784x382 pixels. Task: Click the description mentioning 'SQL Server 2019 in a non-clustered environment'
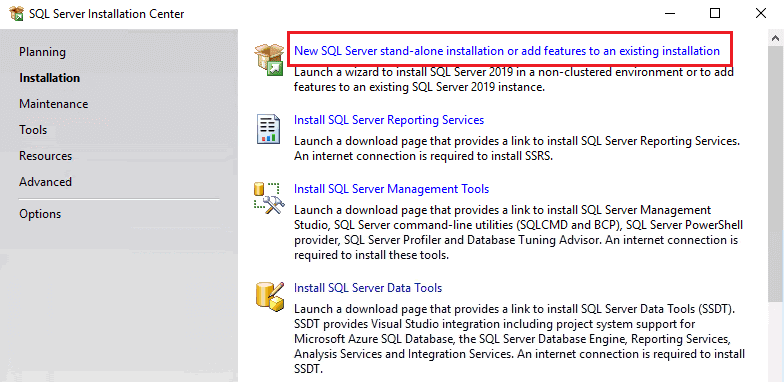tap(514, 80)
